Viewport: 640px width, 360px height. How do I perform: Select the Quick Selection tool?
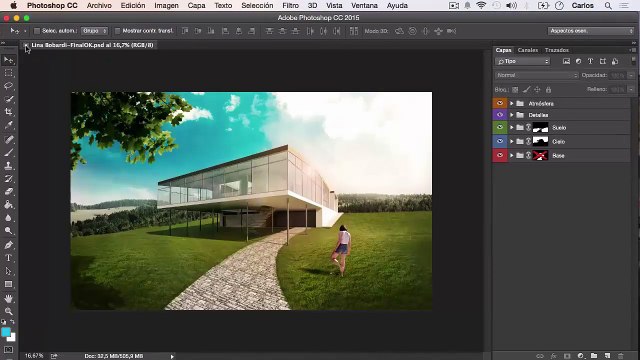click(x=9, y=99)
